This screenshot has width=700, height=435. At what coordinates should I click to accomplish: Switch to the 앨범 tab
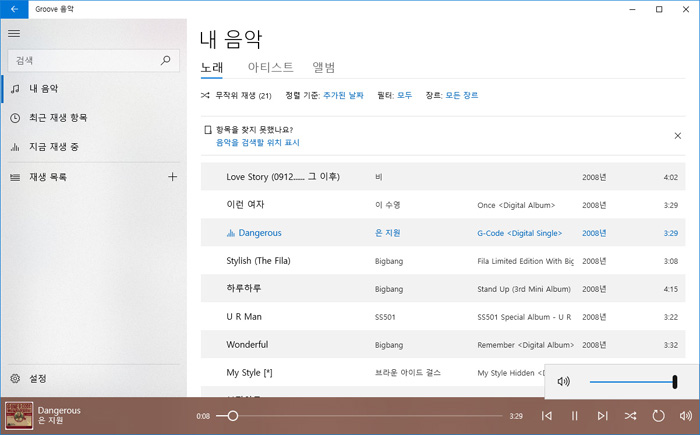pyautogui.click(x=324, y=67)
